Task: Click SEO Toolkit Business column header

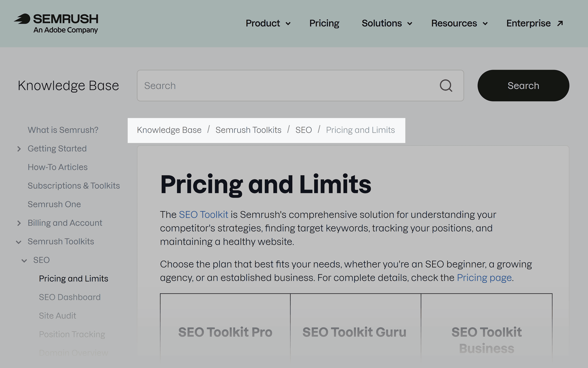Action: (x=487, y=340)
